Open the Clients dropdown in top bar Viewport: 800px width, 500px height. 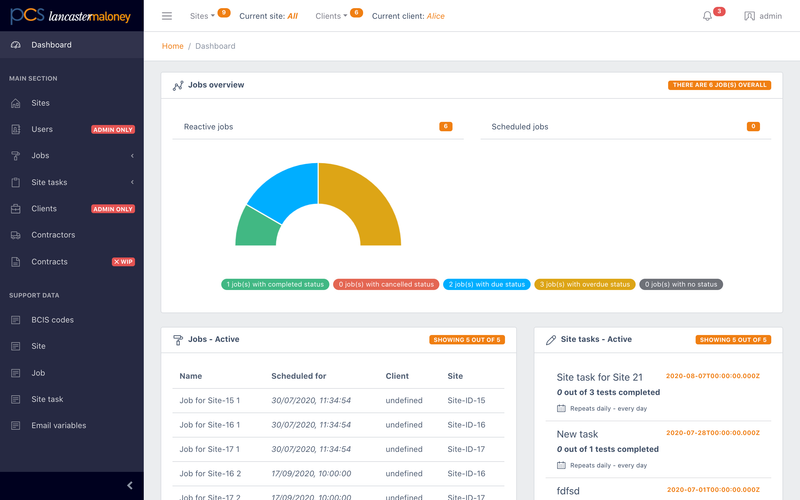click(331, 16)
